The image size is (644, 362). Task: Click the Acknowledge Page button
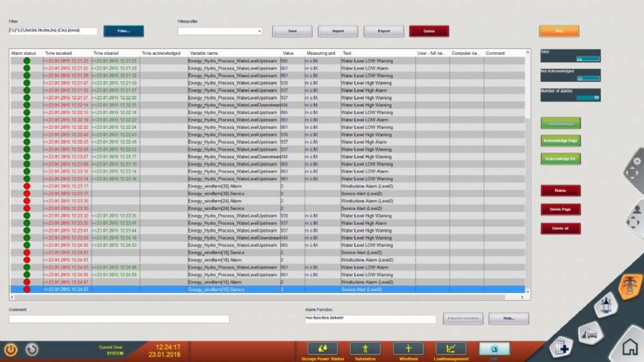tap(561, 141)
